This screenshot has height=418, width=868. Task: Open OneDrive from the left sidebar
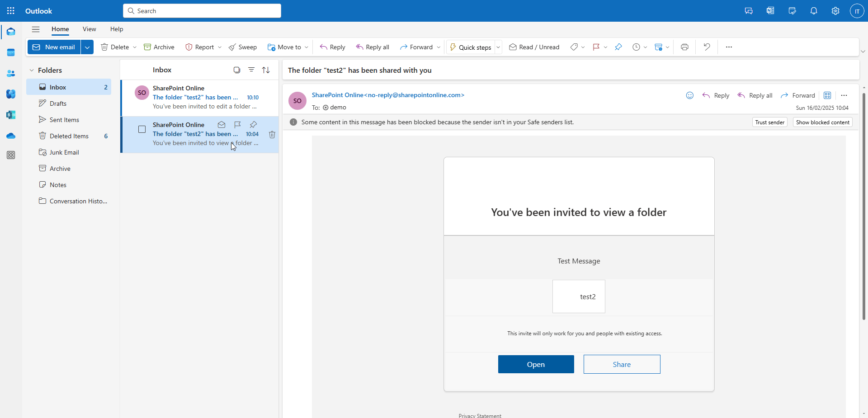11,136
